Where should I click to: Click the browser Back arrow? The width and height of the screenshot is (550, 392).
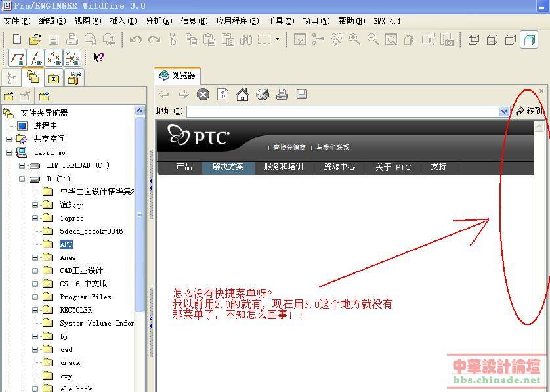click(164, 94)
